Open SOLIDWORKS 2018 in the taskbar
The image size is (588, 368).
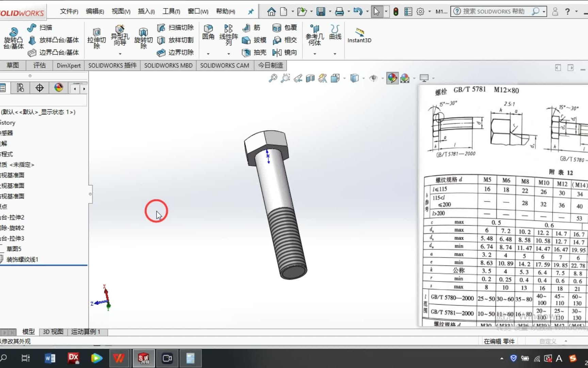(x=143, y=358)
